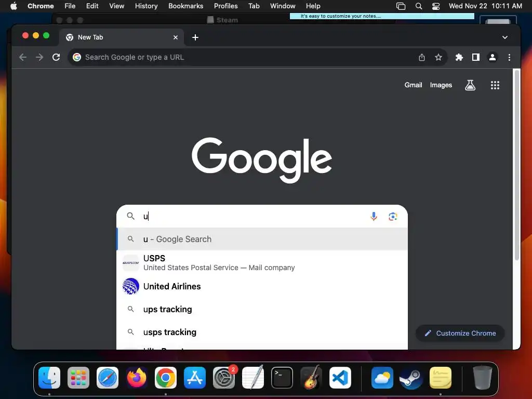Share this page via share icon
532x399 pixels.
click(x=422, y=57)
